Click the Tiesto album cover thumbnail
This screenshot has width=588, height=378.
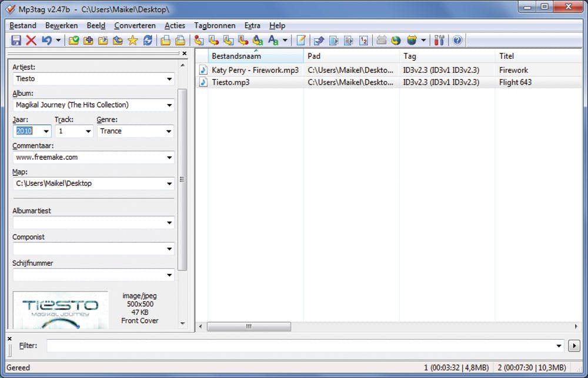click(x=61, y=310)
